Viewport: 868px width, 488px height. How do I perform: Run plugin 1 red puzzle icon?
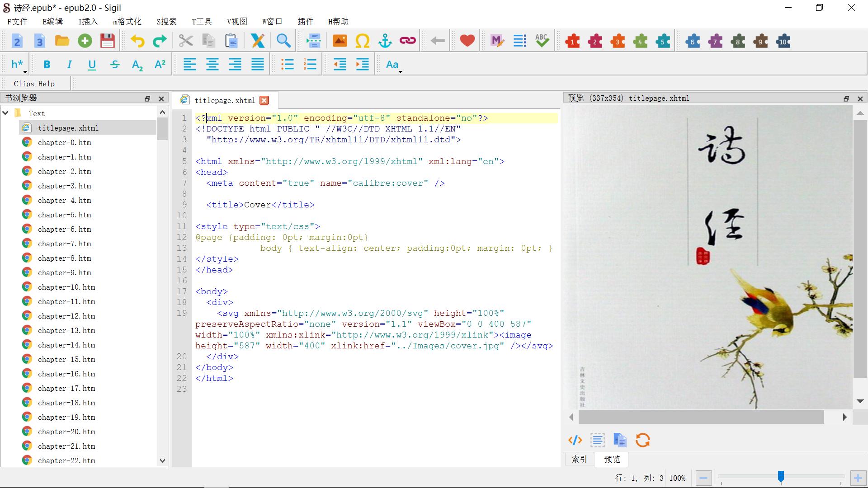click(x=572, y=42)
